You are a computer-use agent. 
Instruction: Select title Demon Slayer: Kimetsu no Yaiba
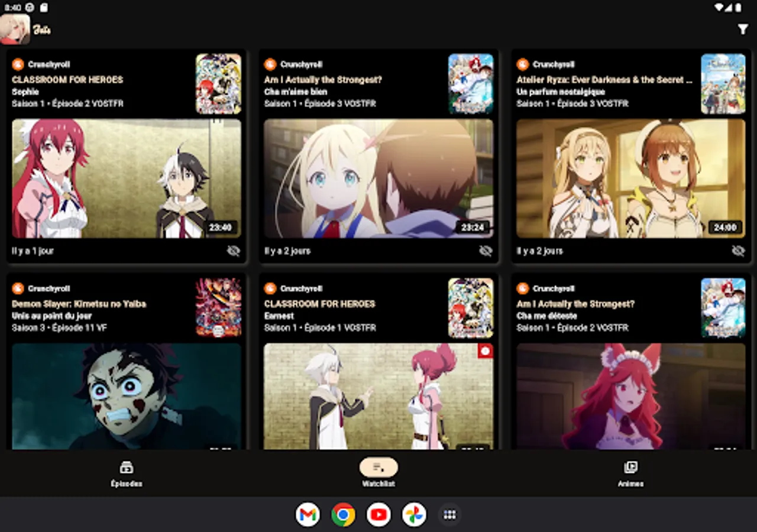click(x=79, y=304)
